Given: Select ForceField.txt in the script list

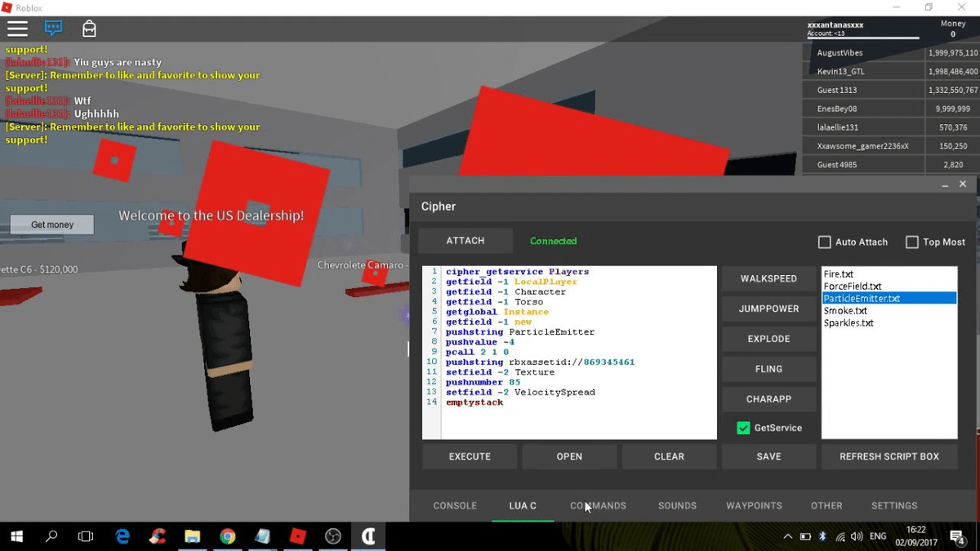Looking at the screenshot, I should (889, 287).
